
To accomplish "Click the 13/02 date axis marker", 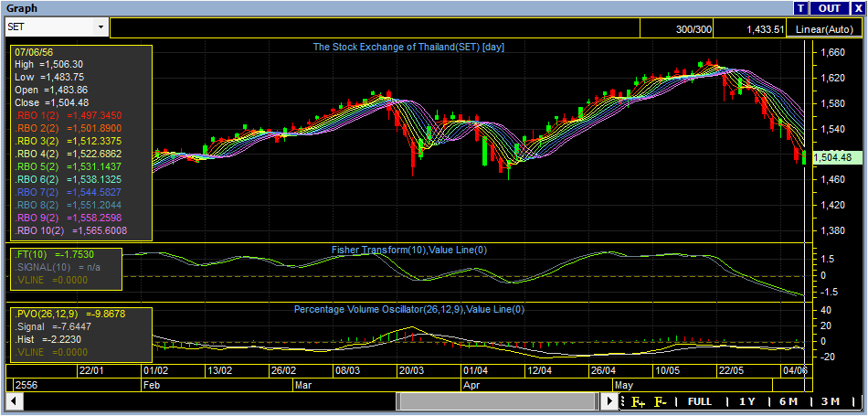I will click(218, 370).
